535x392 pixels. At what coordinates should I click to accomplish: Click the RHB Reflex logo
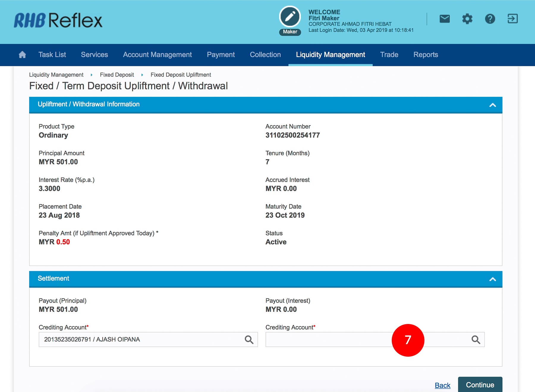pyautogui.click(x=58, y=20)
